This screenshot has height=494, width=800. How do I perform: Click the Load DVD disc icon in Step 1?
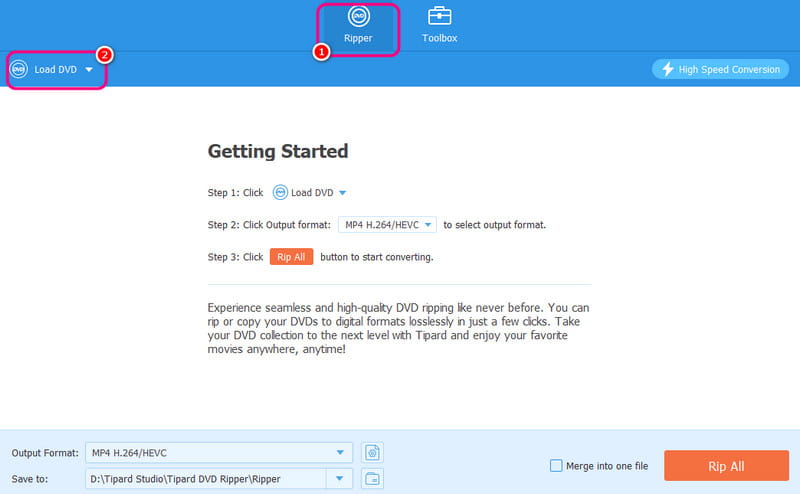280,192
